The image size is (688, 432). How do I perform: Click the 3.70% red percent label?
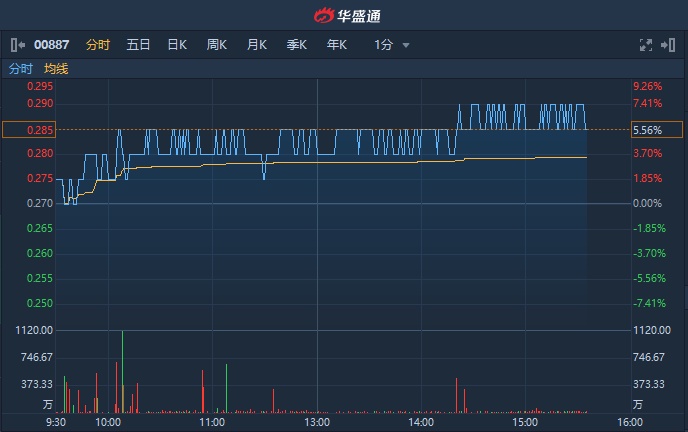point(647,154)
